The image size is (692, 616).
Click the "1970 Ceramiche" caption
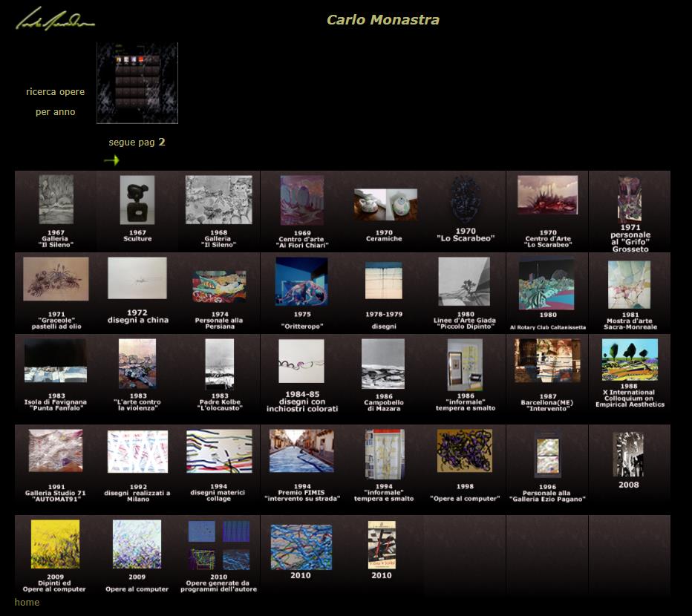(384, 235)
